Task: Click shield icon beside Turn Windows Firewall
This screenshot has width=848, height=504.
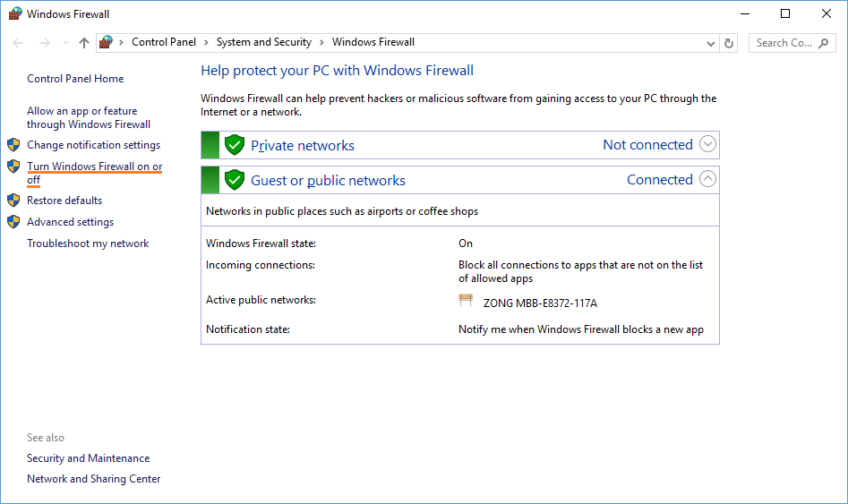Action: tap(13, 166)
